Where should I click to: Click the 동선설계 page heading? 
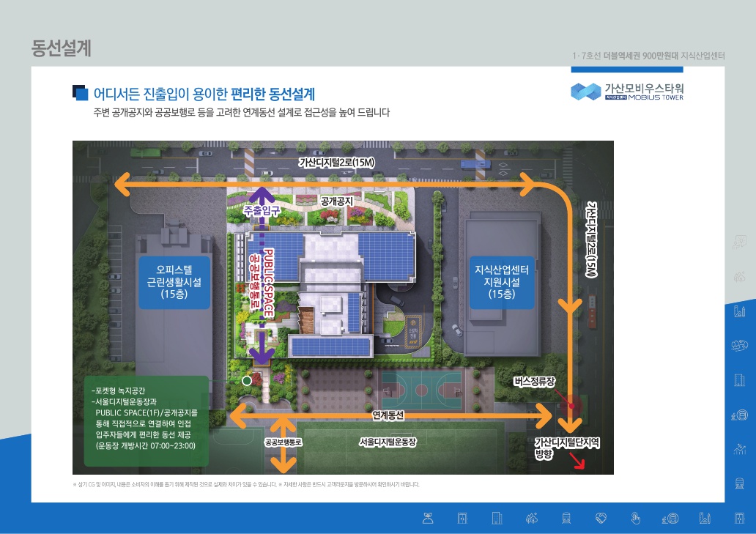tap(61, 48)
